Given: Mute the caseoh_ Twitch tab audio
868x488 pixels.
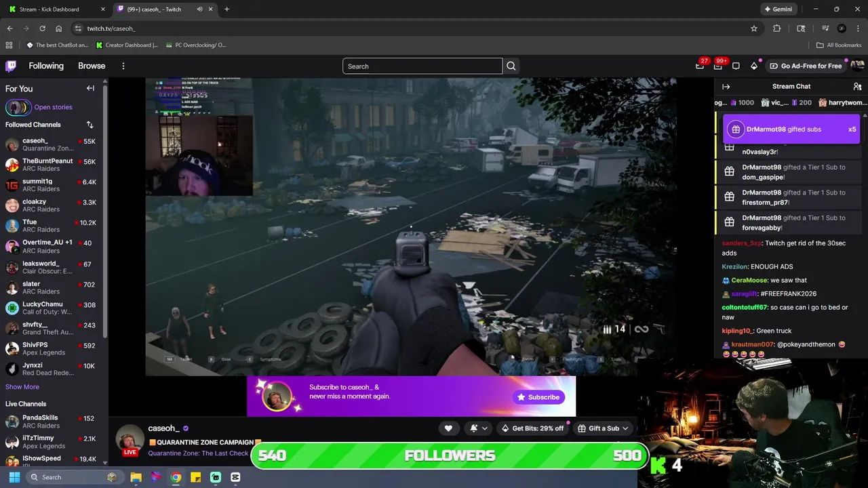Looking at the screenshot, I should 199,9.
